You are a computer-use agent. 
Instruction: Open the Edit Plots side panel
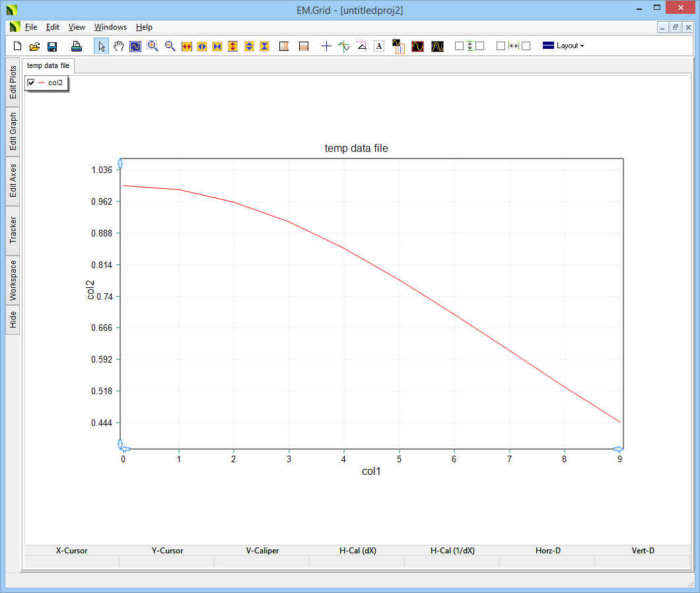coord(13,82)
